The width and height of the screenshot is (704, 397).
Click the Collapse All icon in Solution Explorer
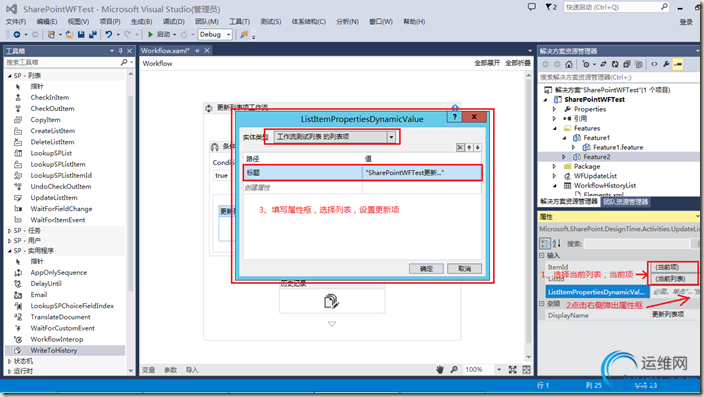point(627,64)
